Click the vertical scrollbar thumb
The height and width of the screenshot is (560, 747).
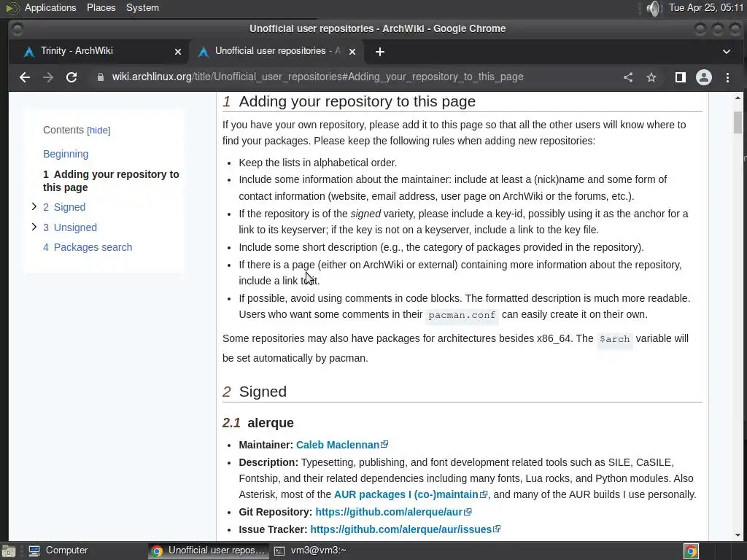point(738,122)
